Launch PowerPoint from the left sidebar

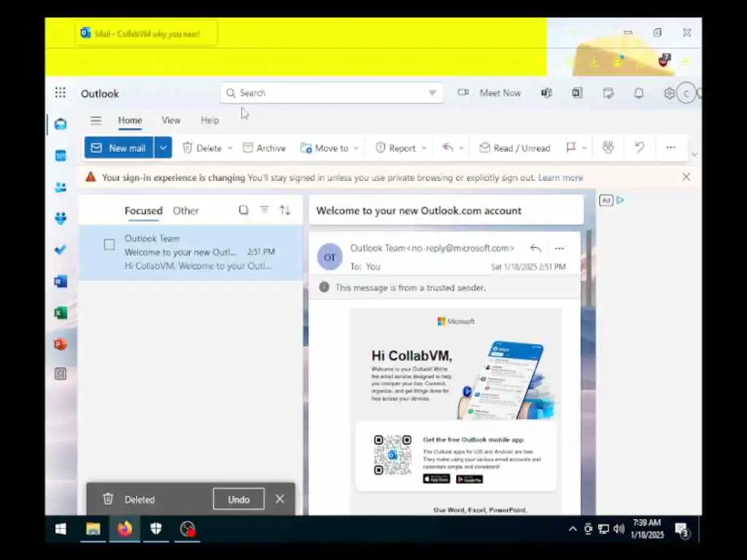pos(61,344)
